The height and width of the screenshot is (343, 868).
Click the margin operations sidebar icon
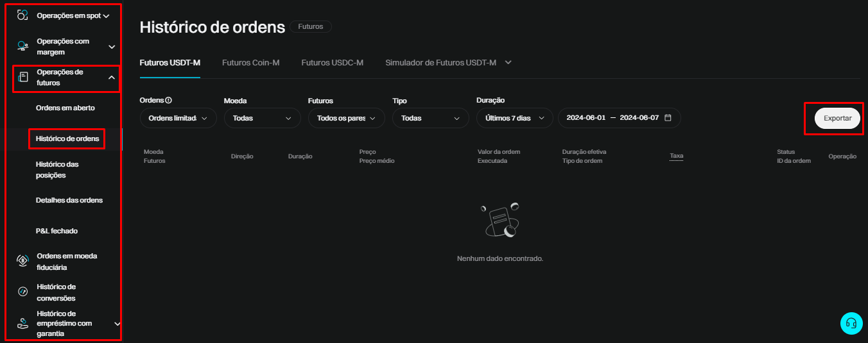(22, 46)
